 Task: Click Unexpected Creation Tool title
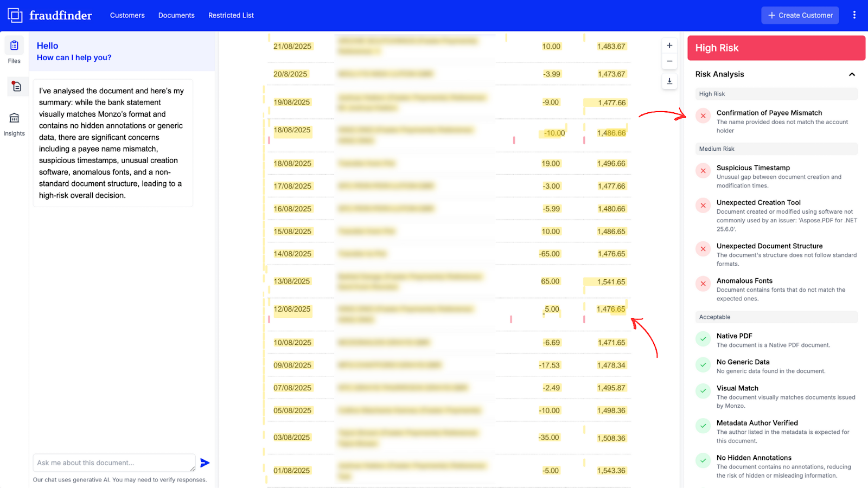tap(758, 202)
